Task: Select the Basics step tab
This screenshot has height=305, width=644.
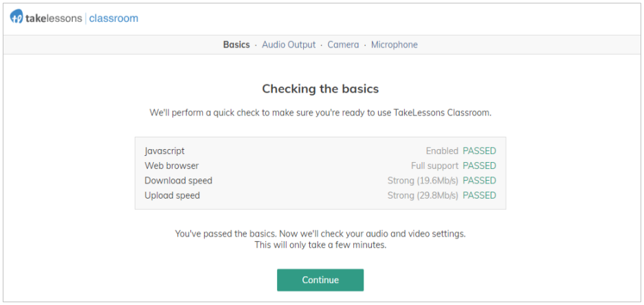Action: tap(236, 45)
